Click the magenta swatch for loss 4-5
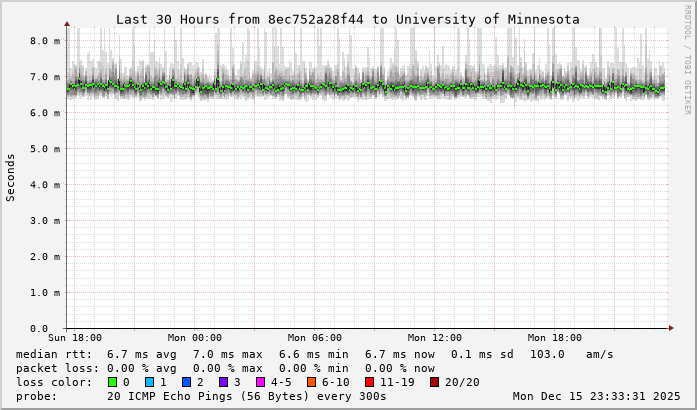 click(x=260, y=382)
